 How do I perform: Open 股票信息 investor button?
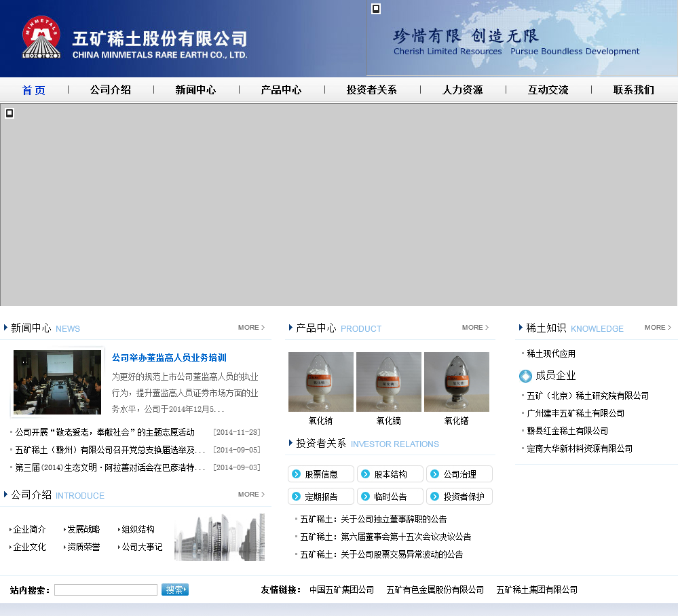coord(321,474)
